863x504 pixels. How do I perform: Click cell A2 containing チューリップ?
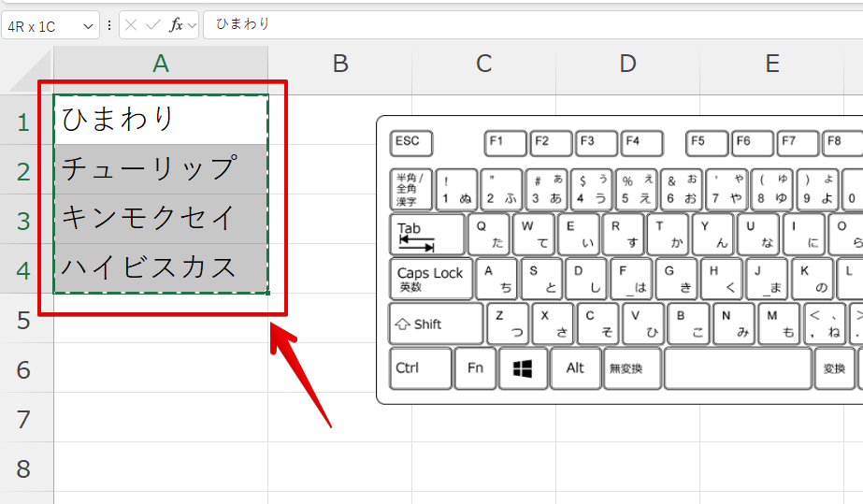161,169
